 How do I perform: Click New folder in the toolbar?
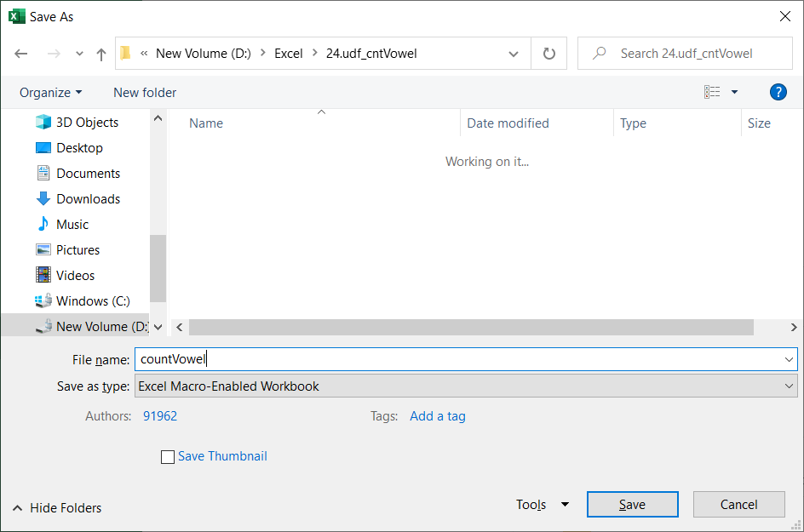[x=145, y=92]
